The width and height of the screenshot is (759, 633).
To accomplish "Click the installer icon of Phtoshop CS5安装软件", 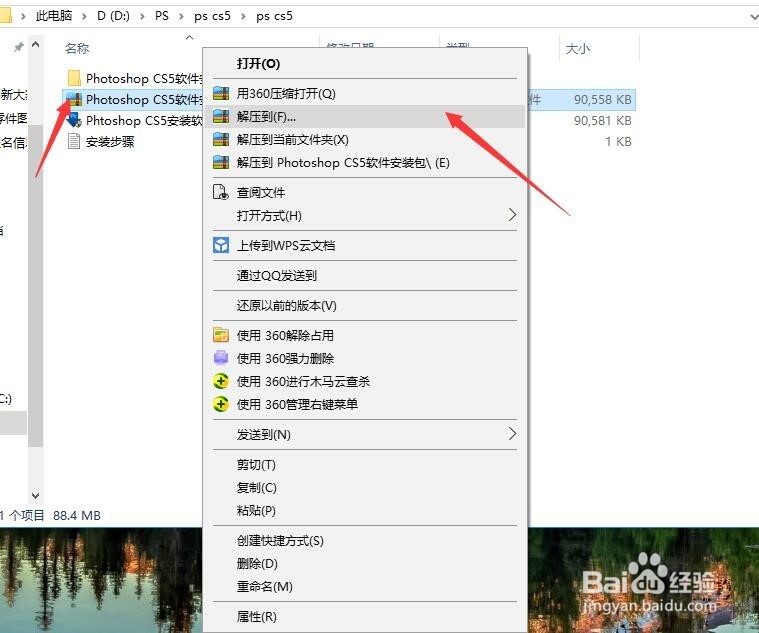I will pos(74,121).
